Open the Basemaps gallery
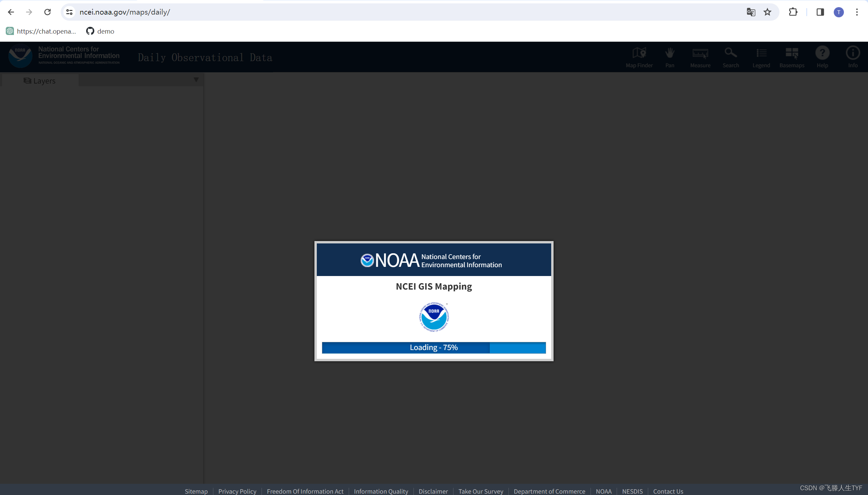The width and height of the screenshot is (868, 495). tap(792, 57)
